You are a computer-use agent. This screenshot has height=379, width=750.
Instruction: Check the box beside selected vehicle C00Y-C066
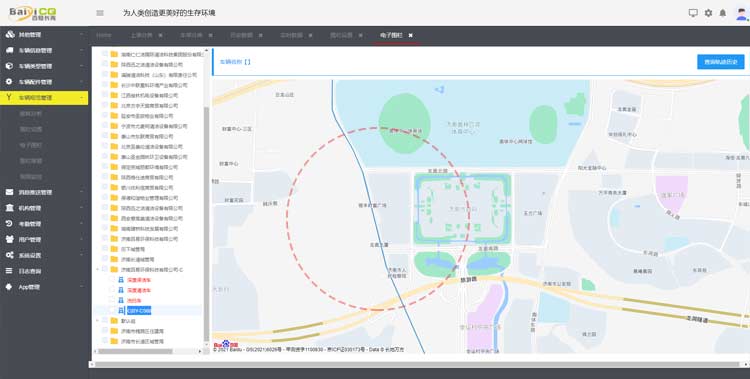coord(112,311)
